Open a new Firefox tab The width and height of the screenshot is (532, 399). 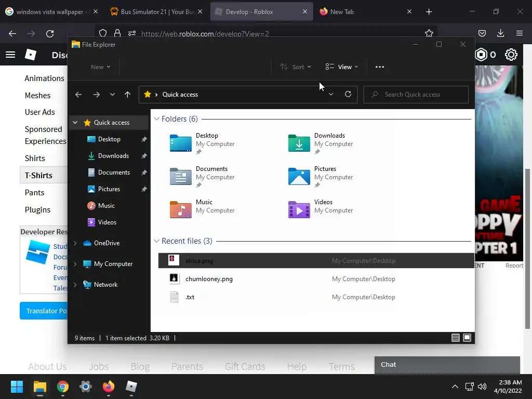click(429, 12)
